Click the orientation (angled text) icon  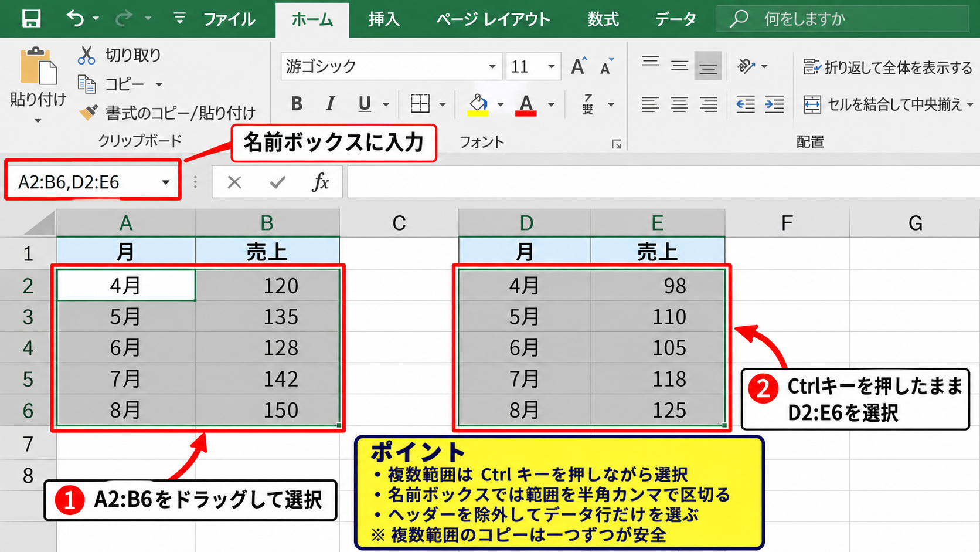coord(746,66)
